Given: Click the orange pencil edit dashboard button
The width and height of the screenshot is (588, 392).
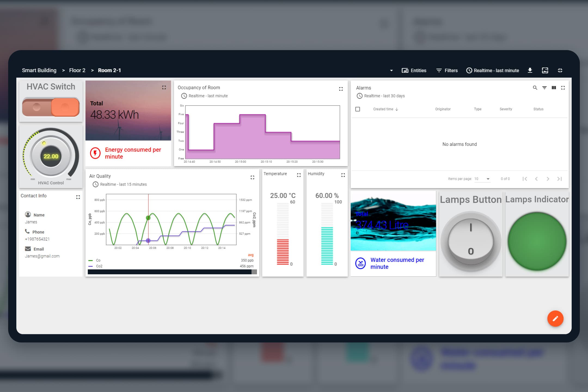Looking at the screenshot, I should point(555,318).
